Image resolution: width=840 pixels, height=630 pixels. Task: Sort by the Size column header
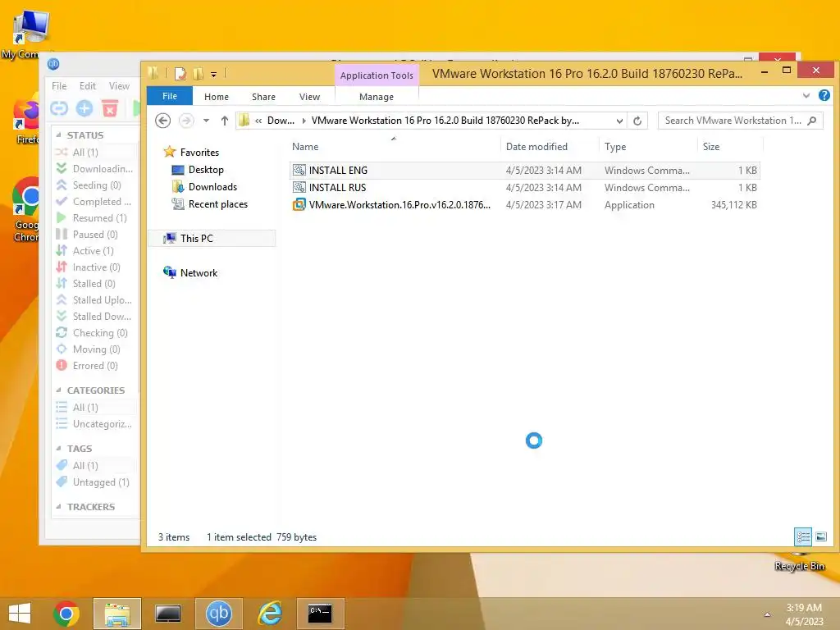711,147
